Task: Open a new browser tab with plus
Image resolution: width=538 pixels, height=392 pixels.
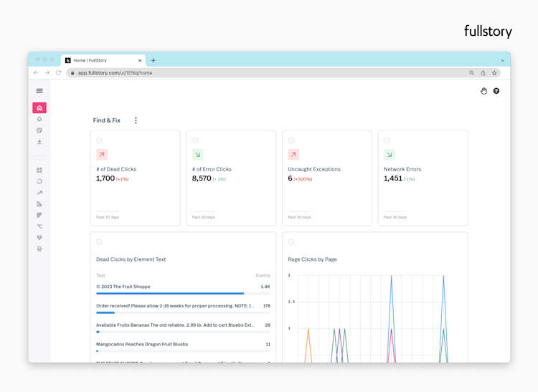Action: 154,60
